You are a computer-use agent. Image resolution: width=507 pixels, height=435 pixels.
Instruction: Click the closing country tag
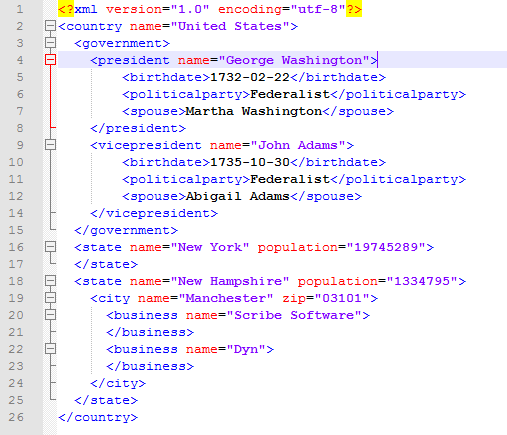tap(98, 417)
